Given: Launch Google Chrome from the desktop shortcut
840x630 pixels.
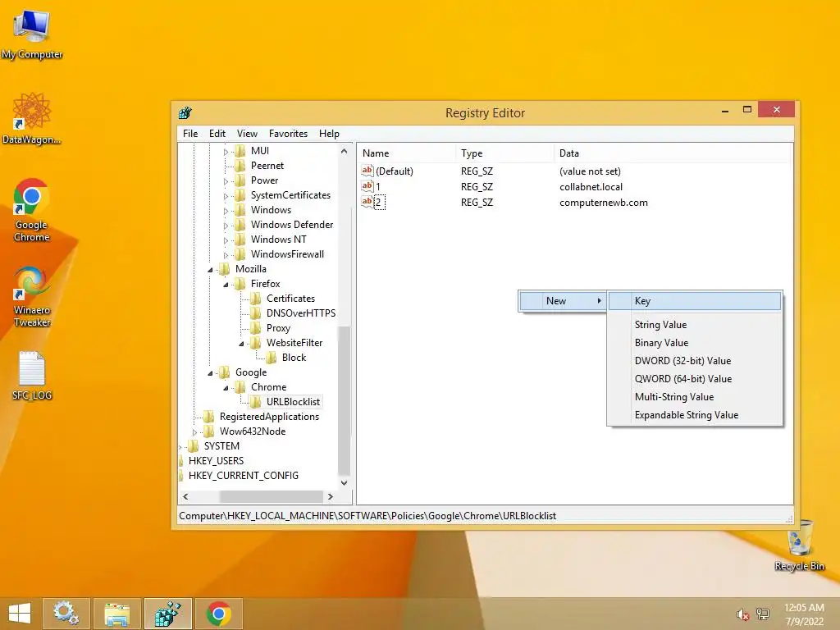Looking at the screenshot, I should click(x=32, y=209).
